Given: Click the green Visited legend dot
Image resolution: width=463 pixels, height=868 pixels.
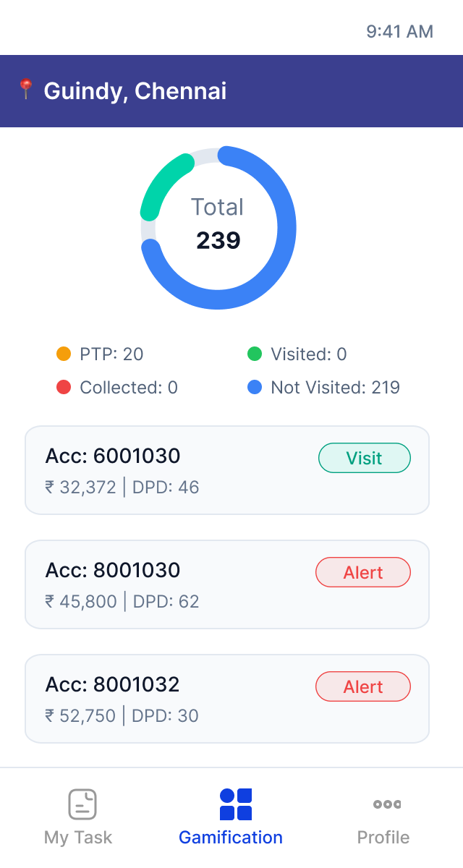Looking at the screenshot, I should pyautogui.click(x=255, y=354).
